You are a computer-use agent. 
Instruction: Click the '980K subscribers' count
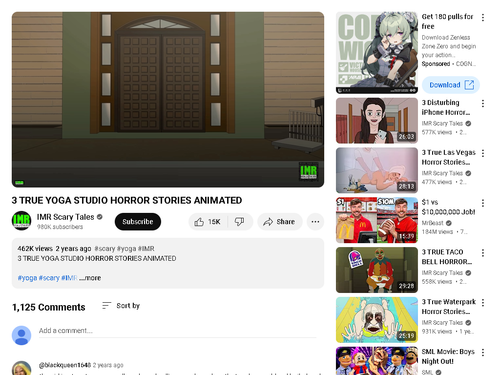[x=60, y=227]
